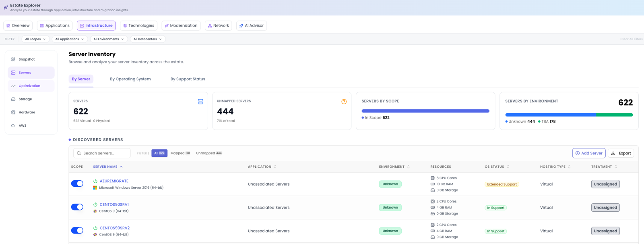Switch to the Applications tab

[x=55, y=25]
